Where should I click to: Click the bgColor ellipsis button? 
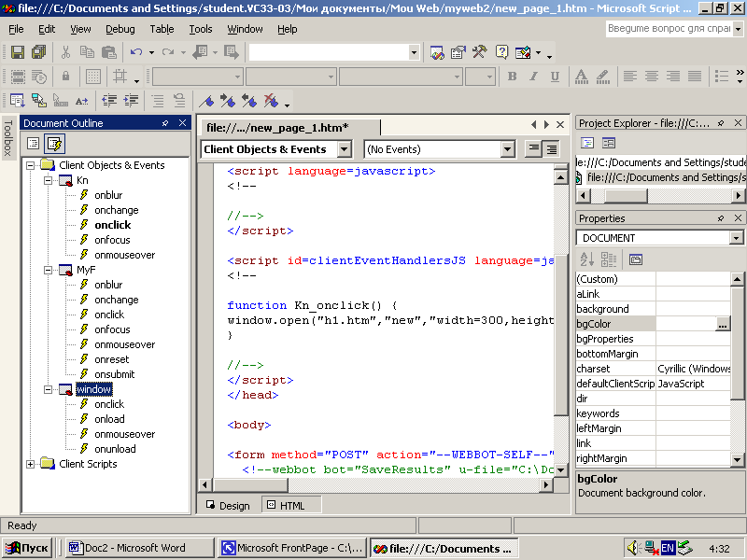click(723, 324)
